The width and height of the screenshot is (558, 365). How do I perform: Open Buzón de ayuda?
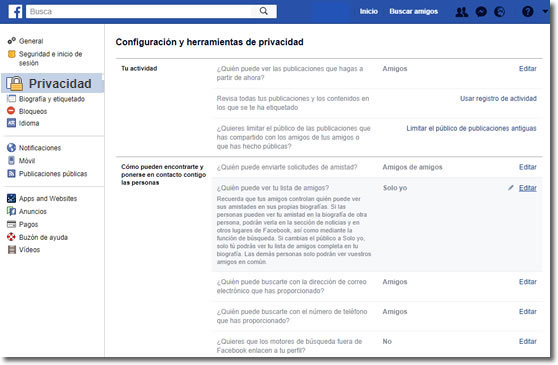(43, 237)
